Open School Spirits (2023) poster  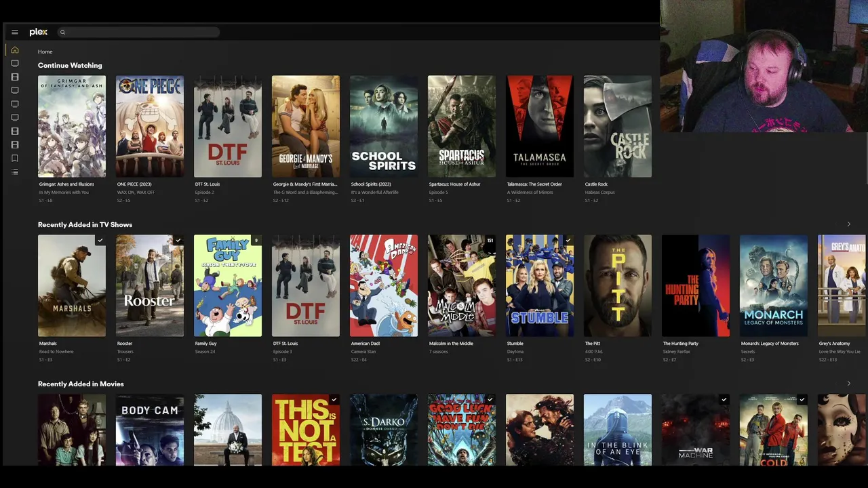pos(384,126)
